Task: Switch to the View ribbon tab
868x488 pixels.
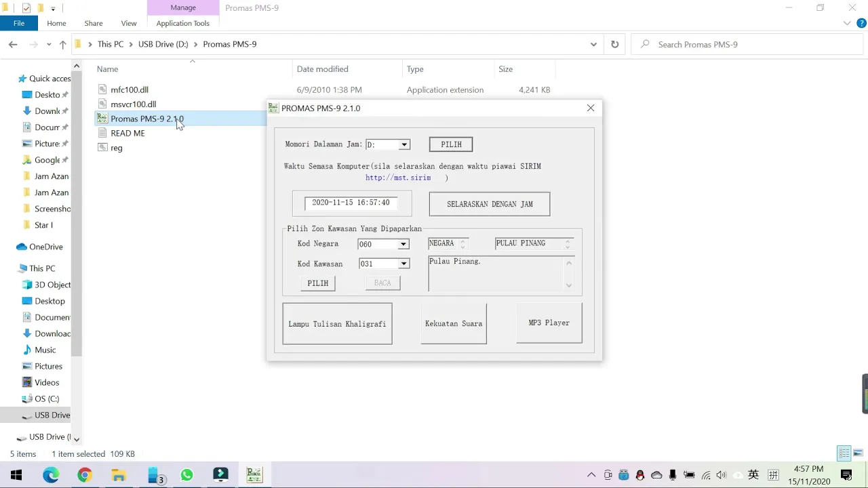Action: (x=129, y=23)
